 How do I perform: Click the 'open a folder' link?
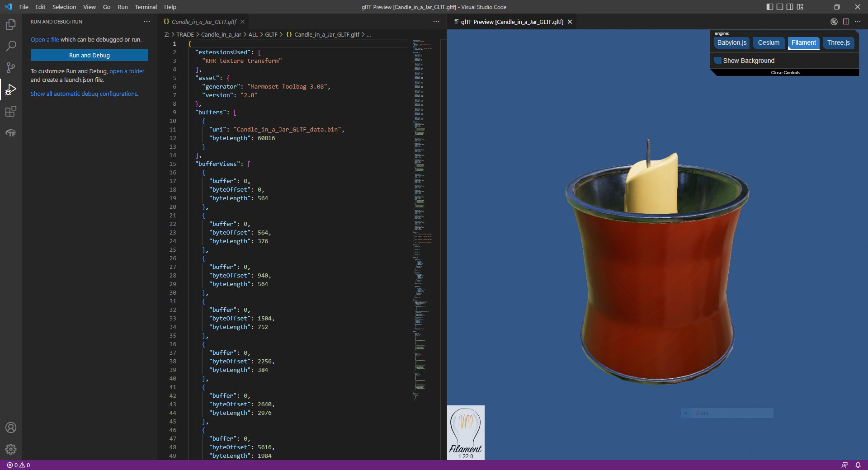click(x=127, y=71)
